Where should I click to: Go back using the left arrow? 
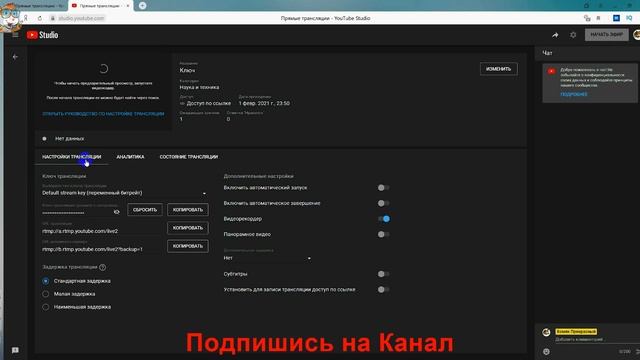pyautogui.click(x=15, y=57)
